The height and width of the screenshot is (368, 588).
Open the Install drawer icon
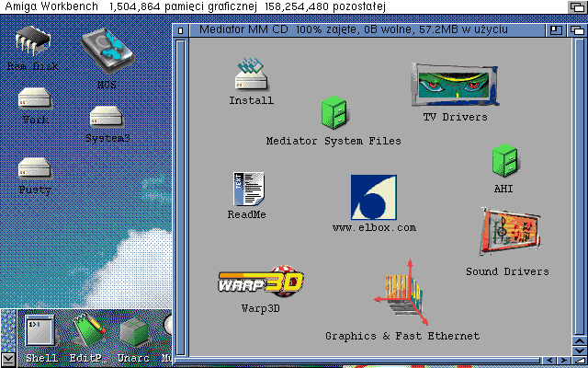point(251,75)
